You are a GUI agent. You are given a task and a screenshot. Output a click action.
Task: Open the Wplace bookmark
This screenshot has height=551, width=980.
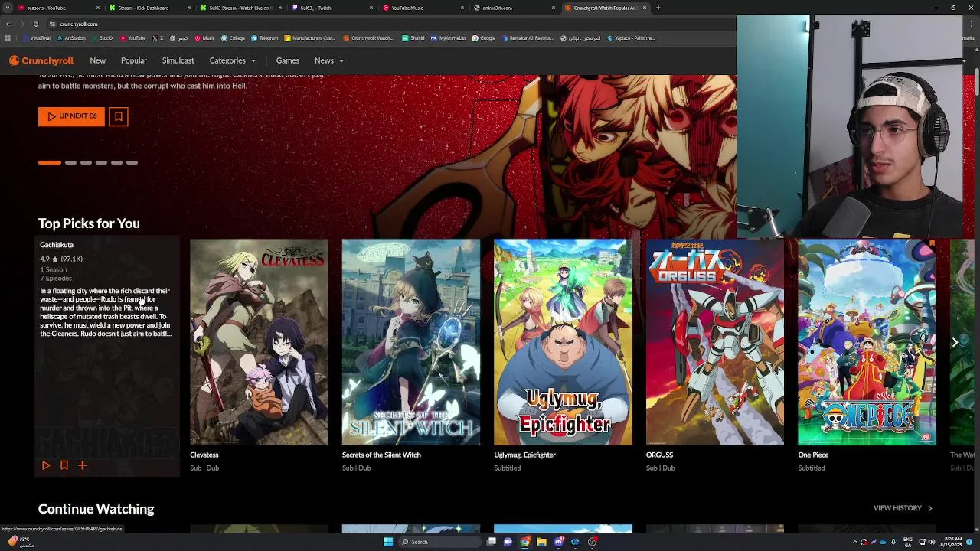[632, 37]
